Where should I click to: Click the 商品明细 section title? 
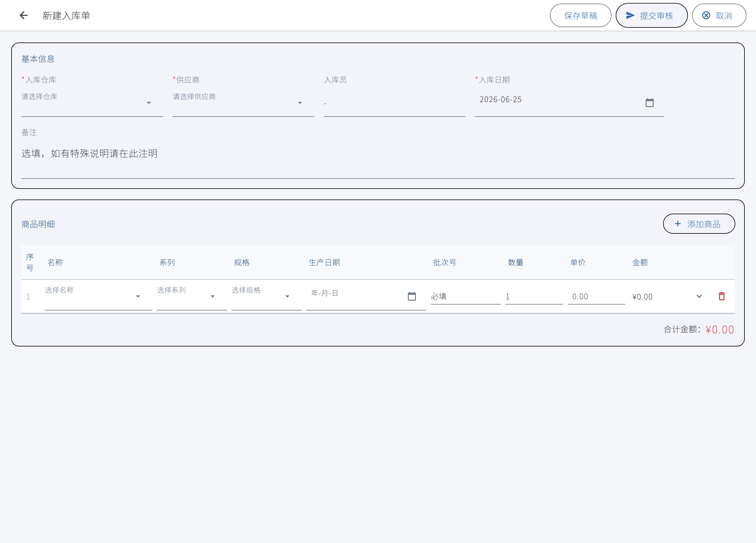point(38,224)
